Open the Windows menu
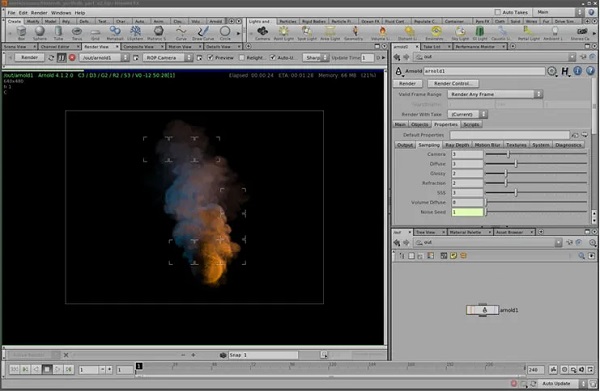The height and width of the screenshot is (391, 600). point(61,13)
